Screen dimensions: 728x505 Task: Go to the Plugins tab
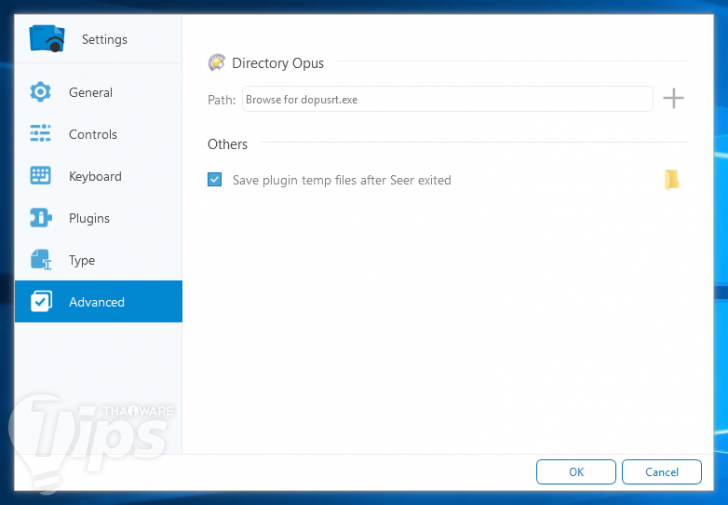98,218
